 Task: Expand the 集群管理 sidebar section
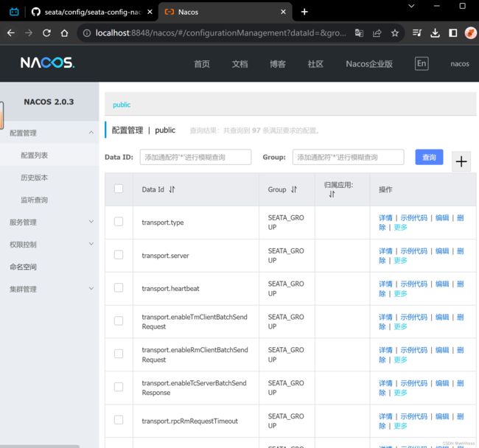(91, 289)
